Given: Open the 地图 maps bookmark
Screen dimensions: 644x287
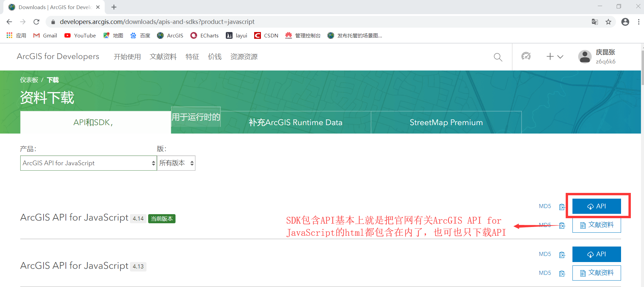Looking at the screenshot, I should [113, 35].
